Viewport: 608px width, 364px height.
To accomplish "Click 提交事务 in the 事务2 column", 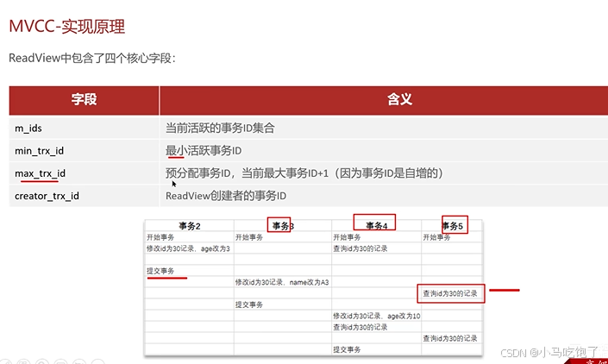I will pos(160,271).
